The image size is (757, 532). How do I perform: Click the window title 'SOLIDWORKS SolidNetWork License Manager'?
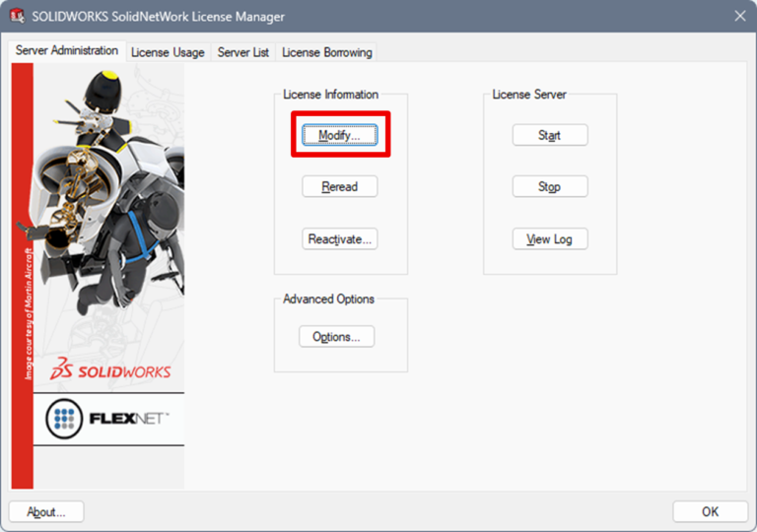159,17
